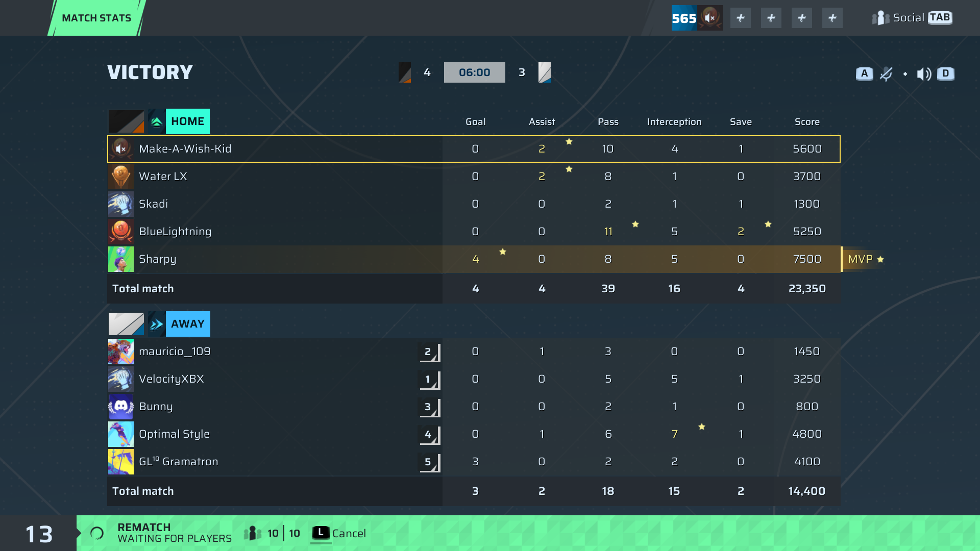This screenshot has height=551, width=980.
Task: Unmute player Make-A-Wish-Kid via avatar icon
Action: [121, 149]
